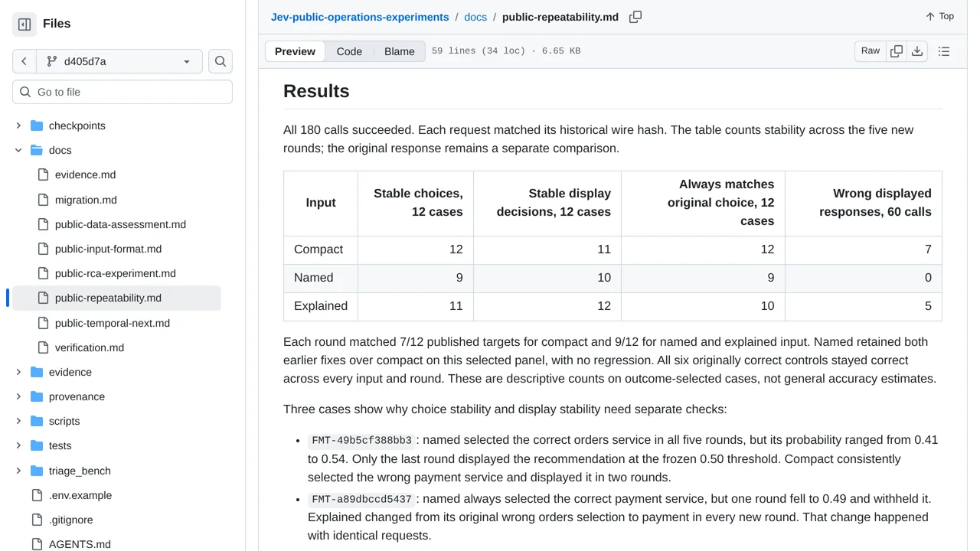
Task: Open public-rca-experiment.md in the file tree
Action: (116, 273)
